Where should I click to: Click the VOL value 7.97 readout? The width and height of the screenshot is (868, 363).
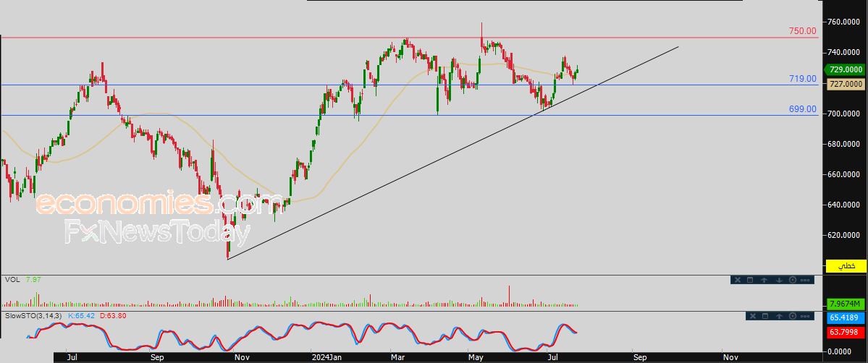pyautogui.click(x=33, y=280)
